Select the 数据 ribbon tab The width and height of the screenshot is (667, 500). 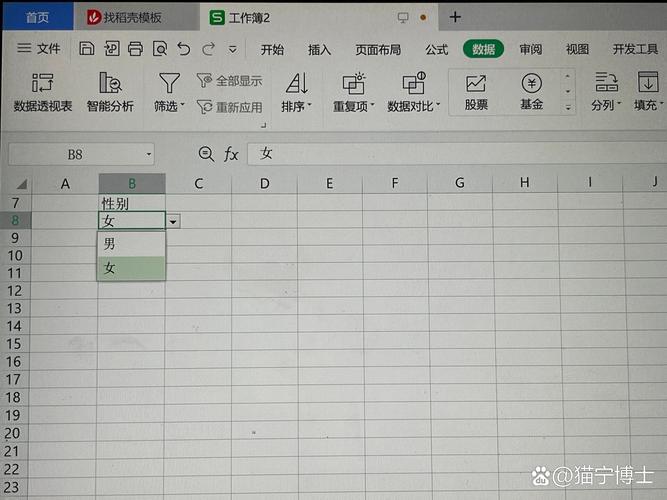click(483, 49)
